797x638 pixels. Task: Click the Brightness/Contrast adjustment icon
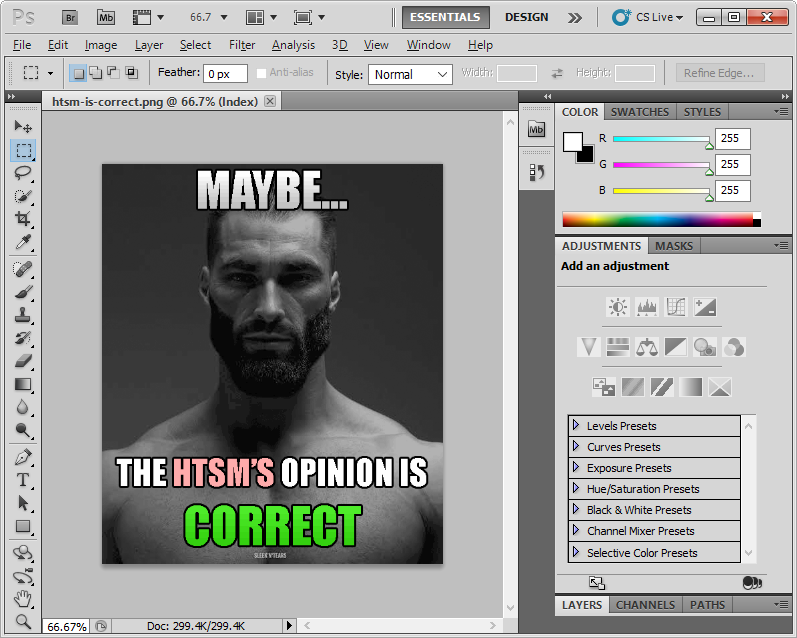(x=618, y=307)
